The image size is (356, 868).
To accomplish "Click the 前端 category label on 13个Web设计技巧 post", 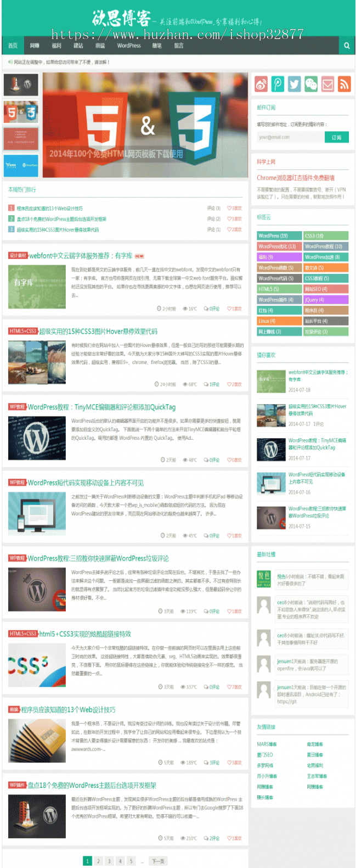I will [x=14, y=710].
